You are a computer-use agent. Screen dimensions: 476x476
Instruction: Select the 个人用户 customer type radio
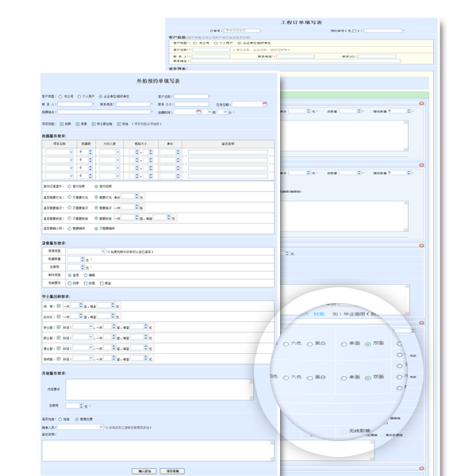click(x=78, y=96)
